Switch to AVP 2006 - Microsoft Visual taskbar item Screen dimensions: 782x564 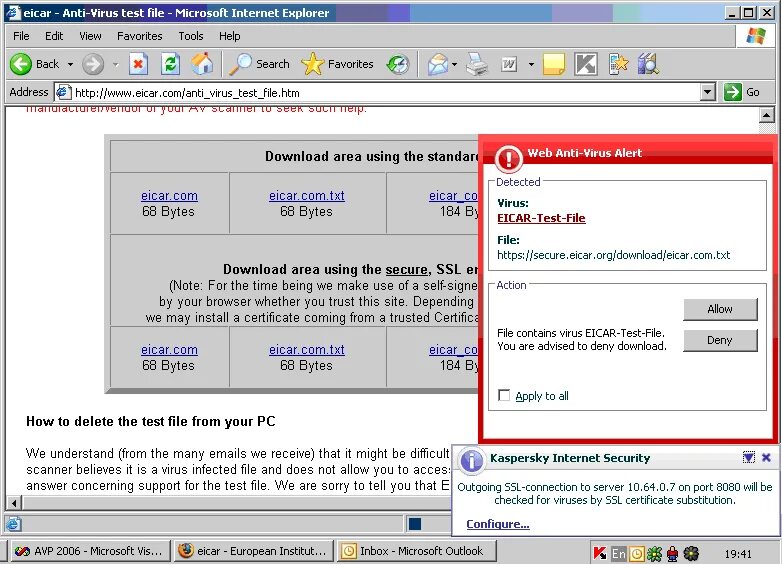90,551
